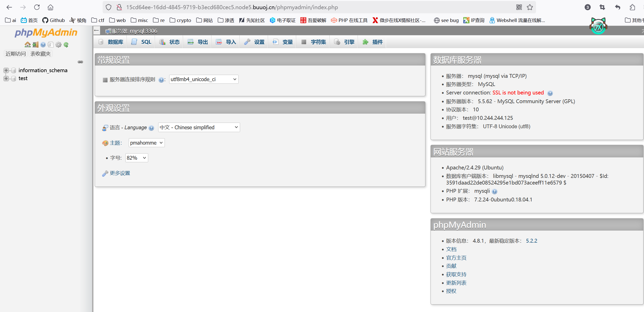Click the browser back arrow
Viewport: 644px width, 312px height.
(9, 7)
